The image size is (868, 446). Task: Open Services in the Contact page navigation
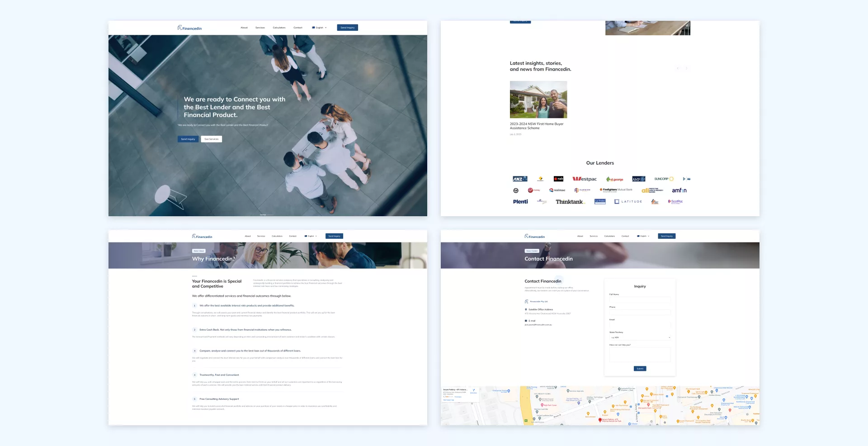click(x=594, y=236)
